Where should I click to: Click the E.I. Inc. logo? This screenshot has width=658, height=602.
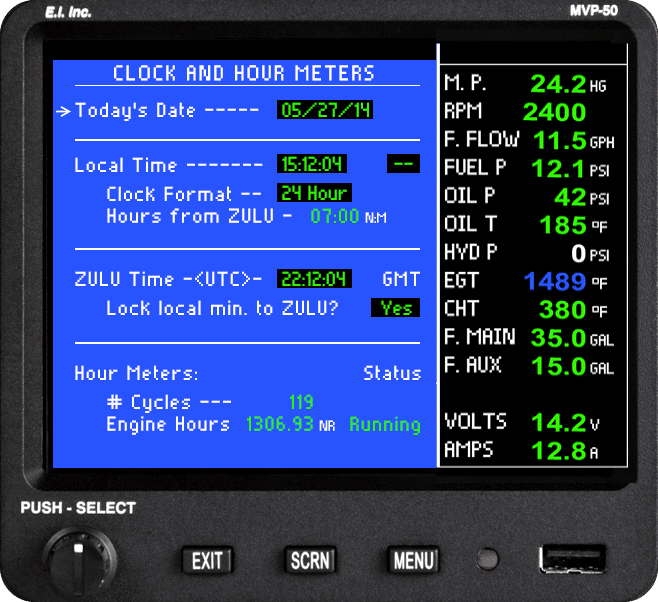68,12
